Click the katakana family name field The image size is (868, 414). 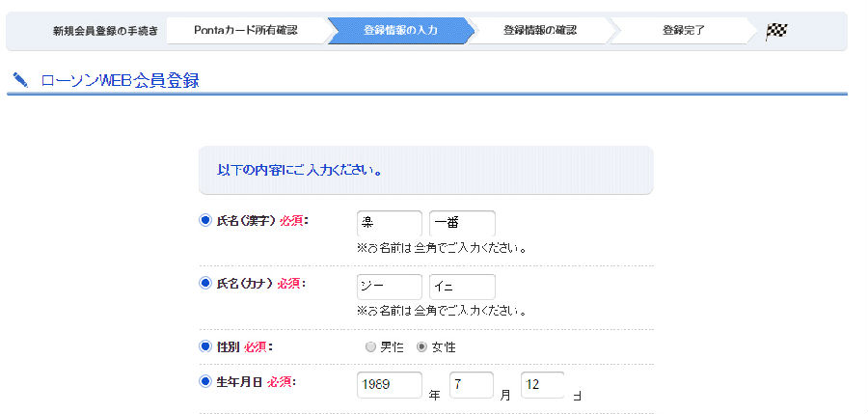coord(389,287)
